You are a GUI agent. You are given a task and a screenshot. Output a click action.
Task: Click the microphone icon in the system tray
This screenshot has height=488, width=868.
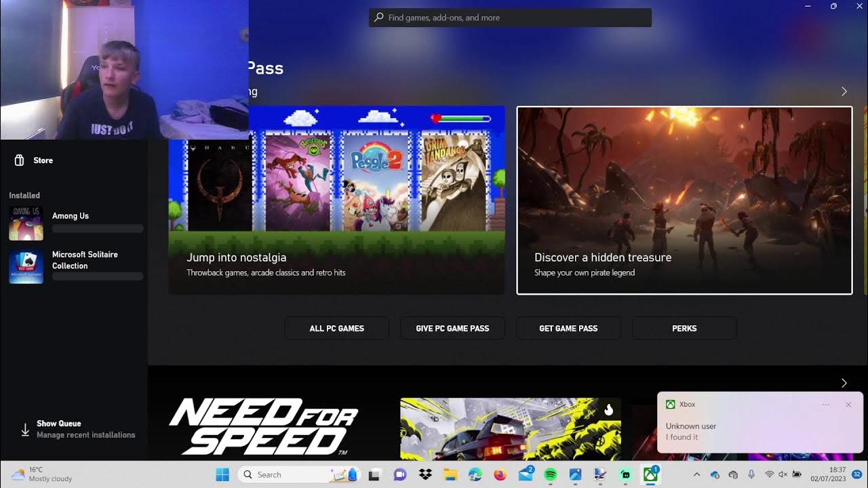pyautogui.click(x=751, y=474)
